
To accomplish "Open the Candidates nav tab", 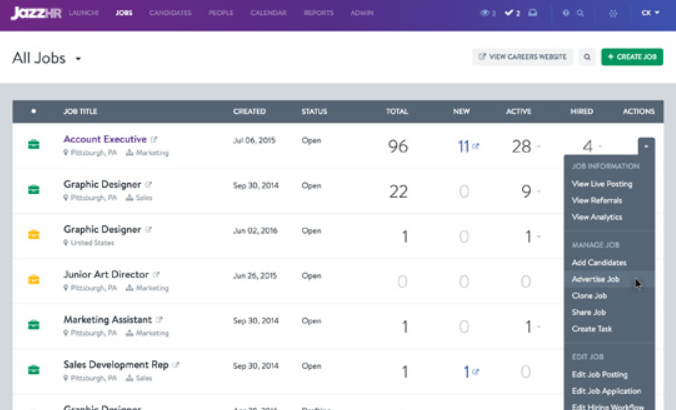I will pos(170,13).
